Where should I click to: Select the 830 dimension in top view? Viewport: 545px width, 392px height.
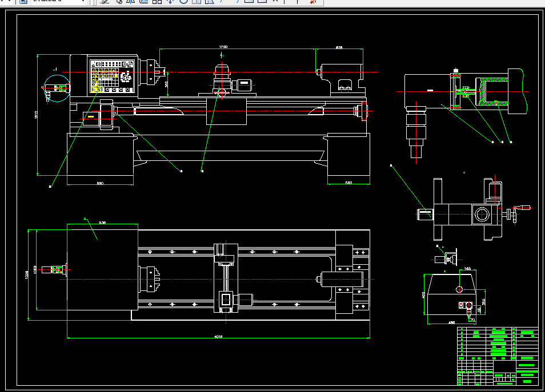(102, 223)
